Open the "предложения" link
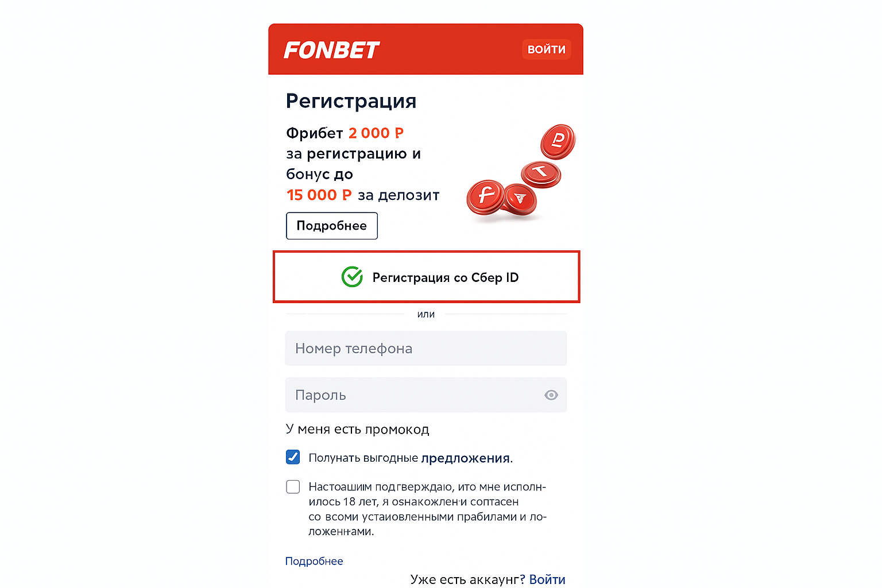 (465, 458)
